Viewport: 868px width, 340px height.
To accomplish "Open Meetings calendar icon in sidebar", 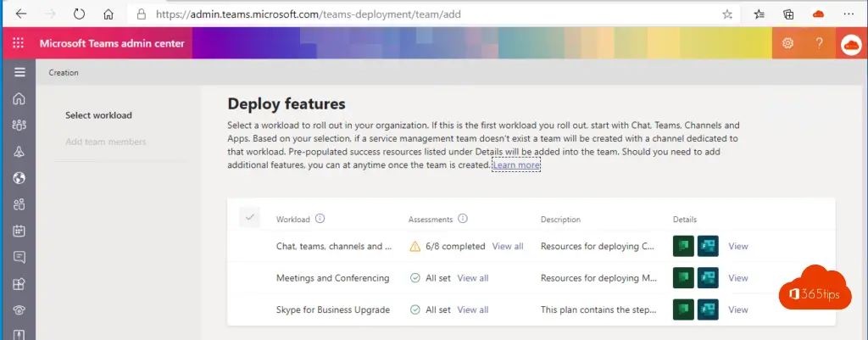I will coord(19,231).
